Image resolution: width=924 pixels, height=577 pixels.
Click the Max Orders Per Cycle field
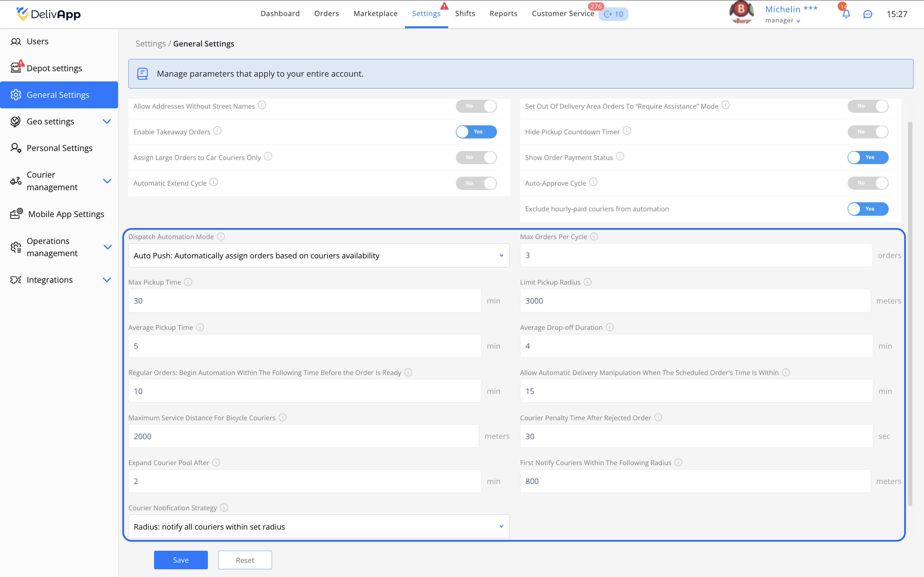(696, 255)
